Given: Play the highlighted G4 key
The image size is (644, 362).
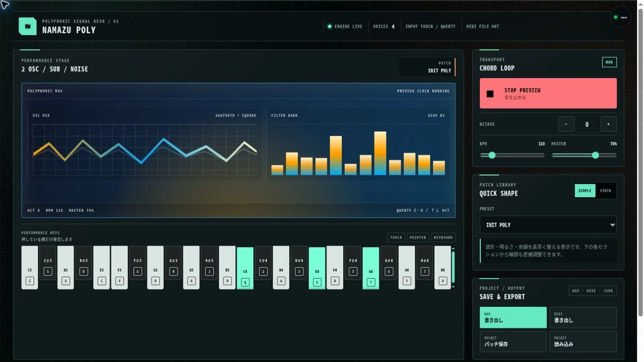Looking at the screenshot, I should click(x=371, y=268).
